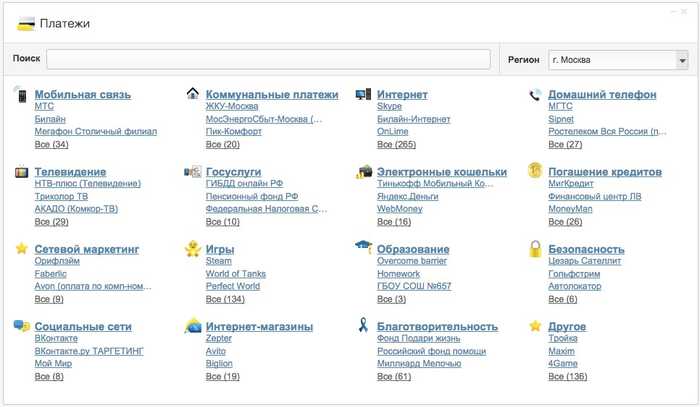Choose Фонд Подари жизнь
This screenshot has height=407, width=700.
tap(418, 338)
